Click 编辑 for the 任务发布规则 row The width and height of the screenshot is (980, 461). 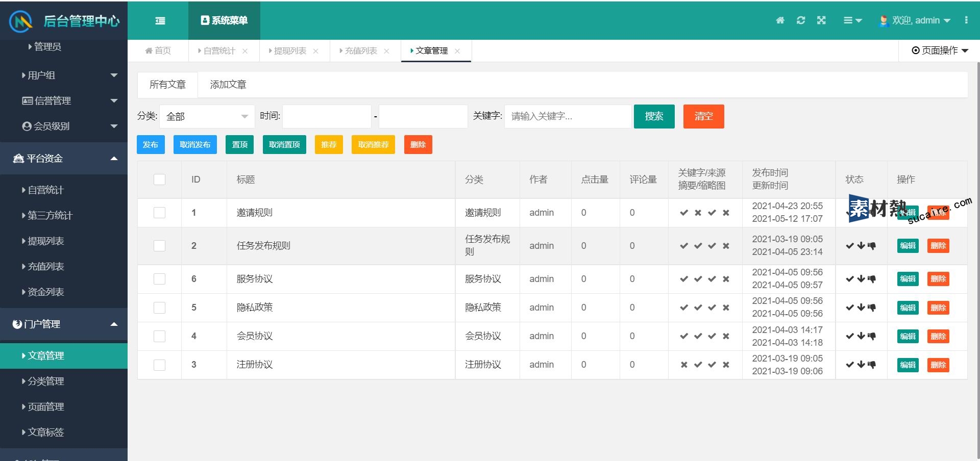(x=908, y=246)
